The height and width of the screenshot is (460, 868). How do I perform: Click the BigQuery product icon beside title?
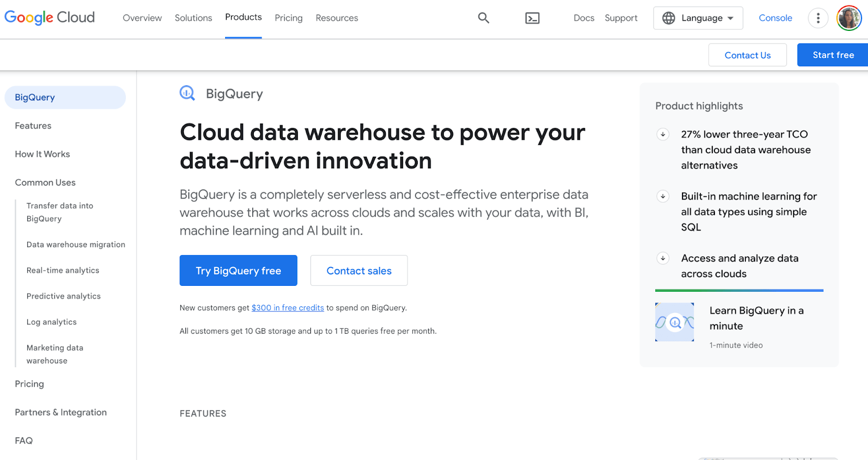pos(187,93)
